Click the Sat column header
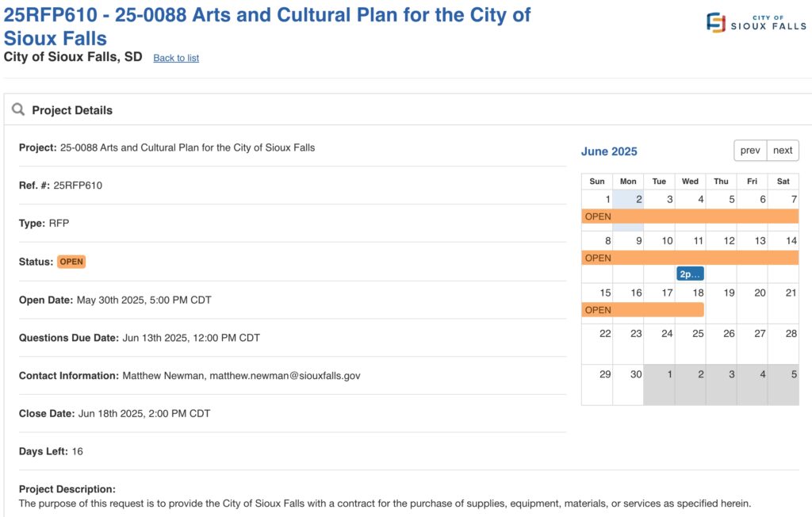Viewport: 812px width, 517px height. pos(783,182)
